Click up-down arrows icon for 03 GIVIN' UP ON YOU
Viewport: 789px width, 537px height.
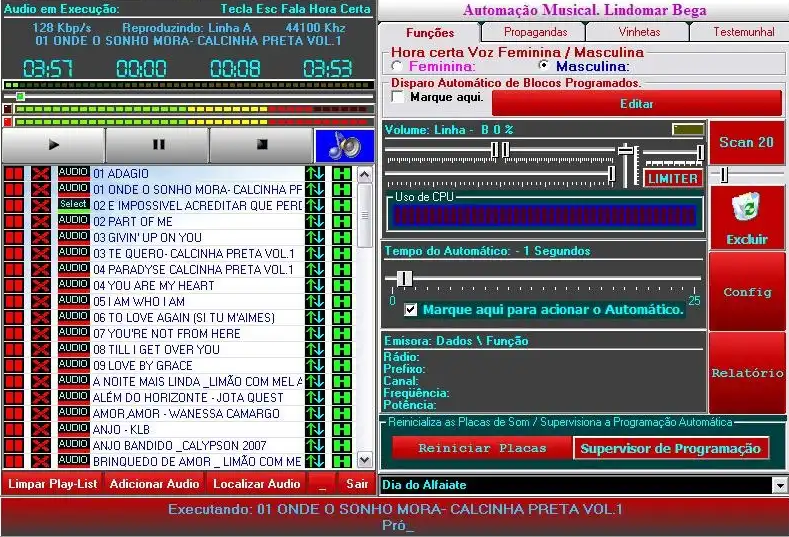coord(315,238)
